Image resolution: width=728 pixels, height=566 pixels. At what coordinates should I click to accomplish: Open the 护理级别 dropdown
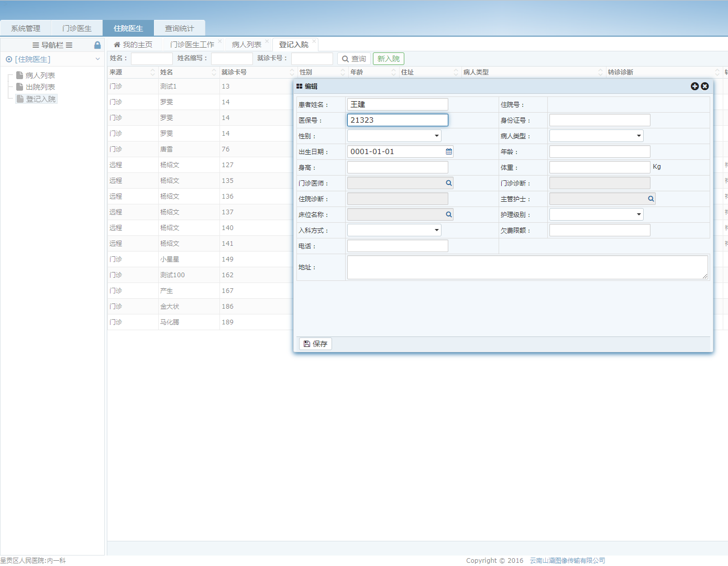point(597,214)
